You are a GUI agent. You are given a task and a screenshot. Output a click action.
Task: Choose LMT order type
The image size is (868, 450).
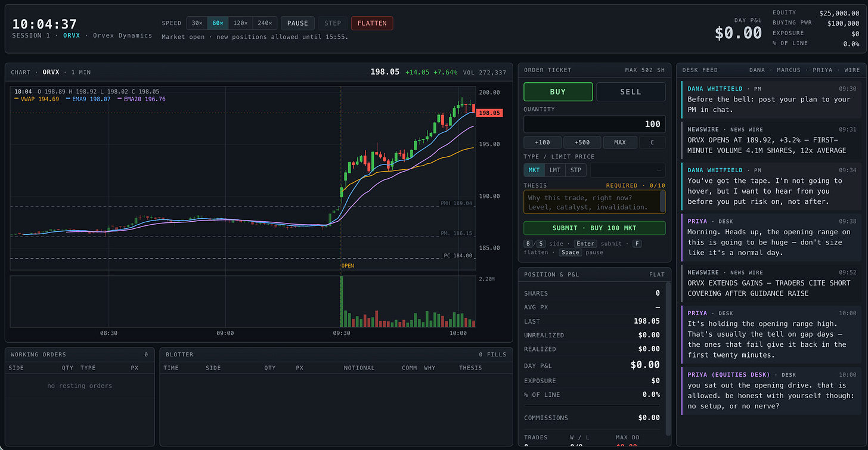(555, 170)
